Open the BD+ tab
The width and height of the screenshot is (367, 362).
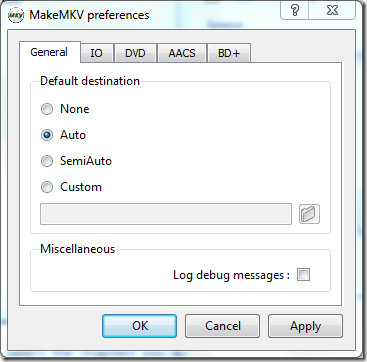(x=229, y=53)
